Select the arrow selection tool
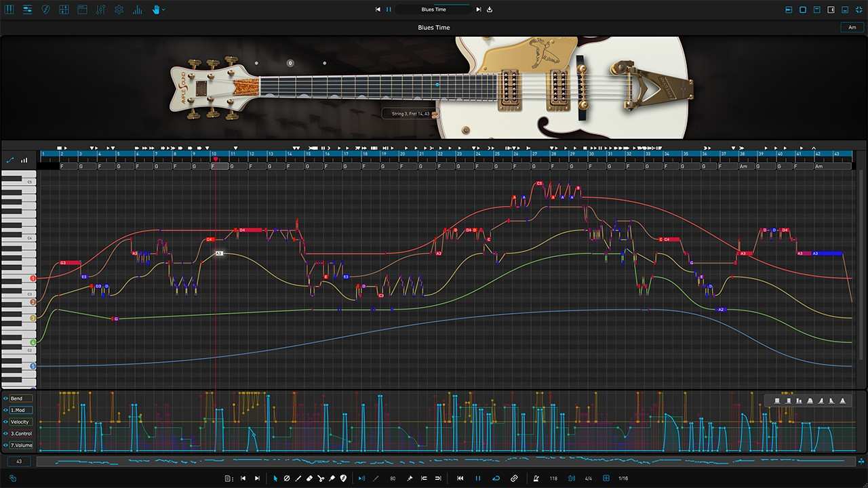Image resolution: width=868 pixels, height=488 pixels. pos(275,479)
